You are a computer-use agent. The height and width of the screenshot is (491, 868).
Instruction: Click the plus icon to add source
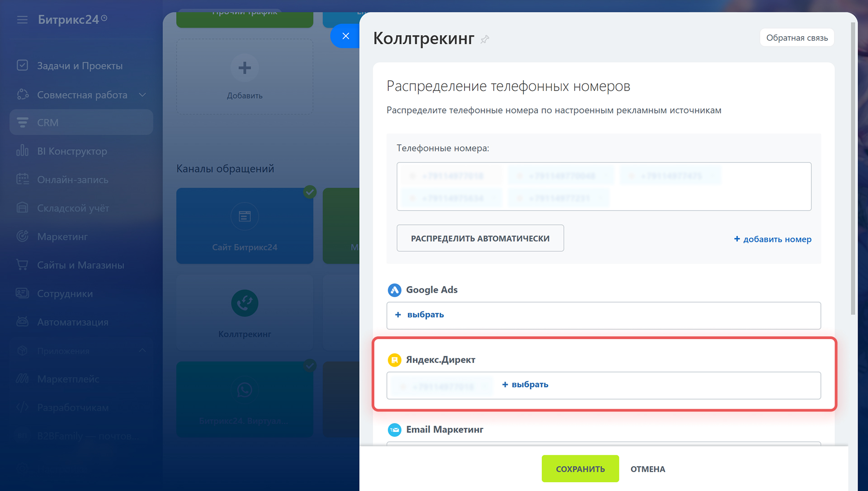pyautogui.click(x=245, y=68)
